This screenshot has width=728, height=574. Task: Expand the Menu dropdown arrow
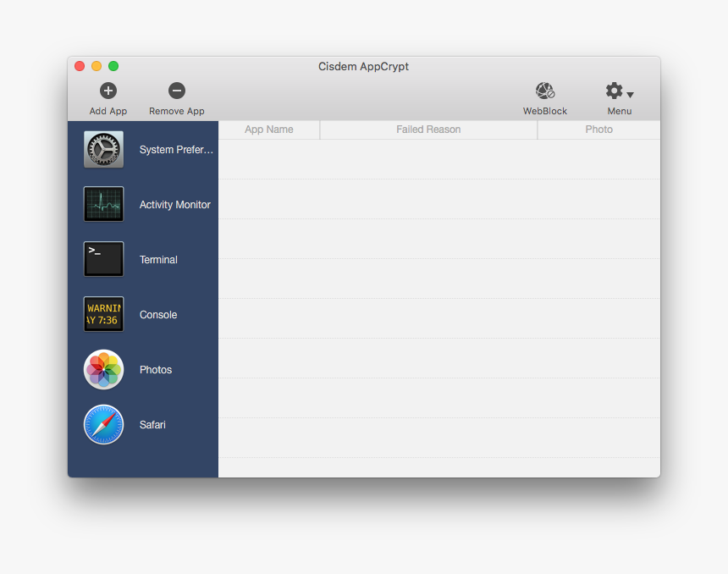630,95
